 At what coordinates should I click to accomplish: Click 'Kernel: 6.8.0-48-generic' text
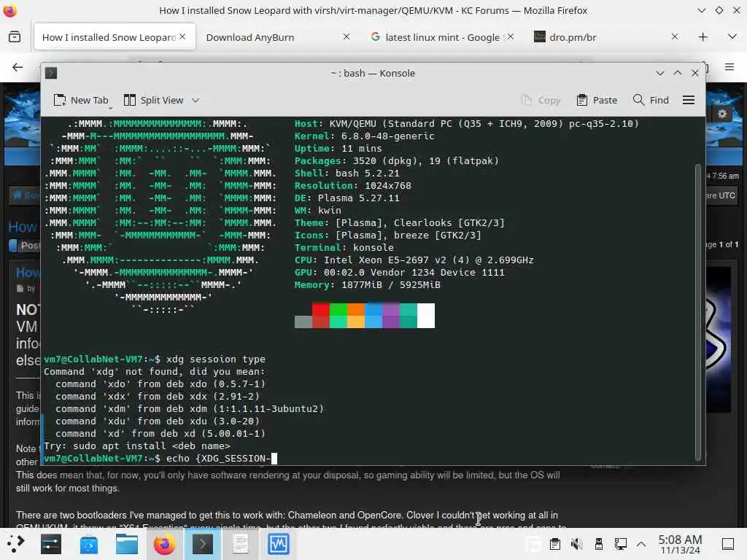pyautogui.click(x=365, y=136)
